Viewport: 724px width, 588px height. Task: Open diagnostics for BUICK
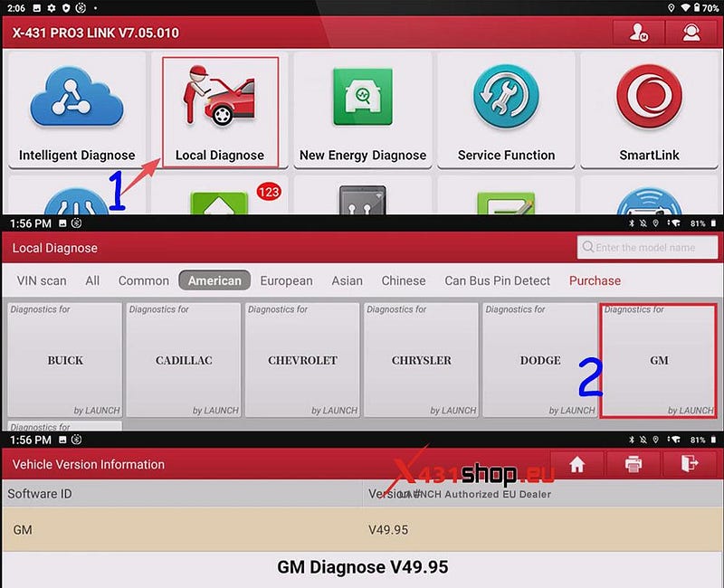click(x=65, y=360)
